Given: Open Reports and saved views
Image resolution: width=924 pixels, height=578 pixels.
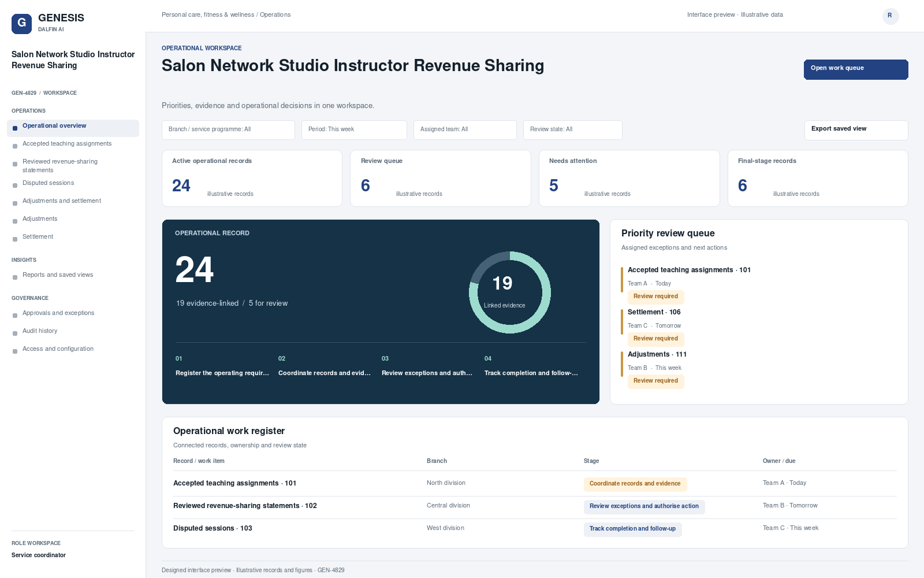Looking at the screenshot, I should coord(73,275).
